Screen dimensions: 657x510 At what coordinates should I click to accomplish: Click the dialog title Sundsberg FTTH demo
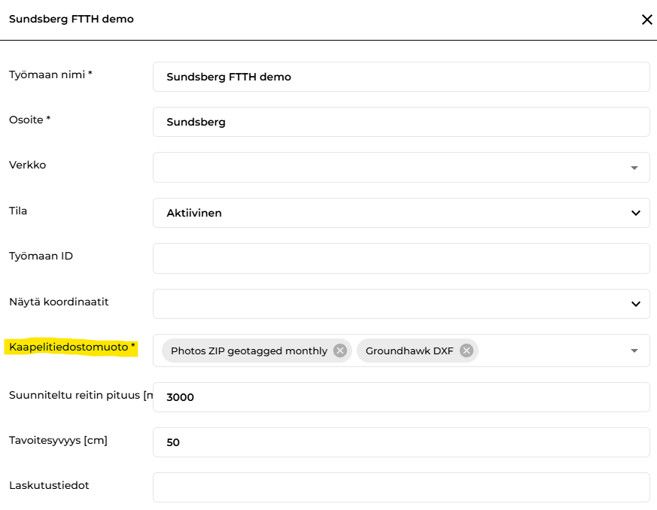tap(71, 19)
